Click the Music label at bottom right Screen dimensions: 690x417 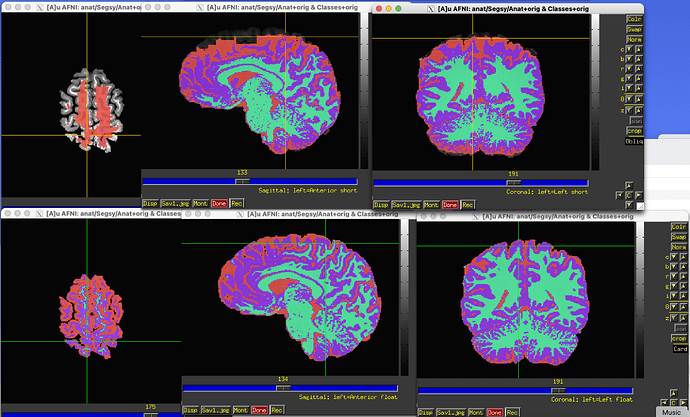point(672,412)
